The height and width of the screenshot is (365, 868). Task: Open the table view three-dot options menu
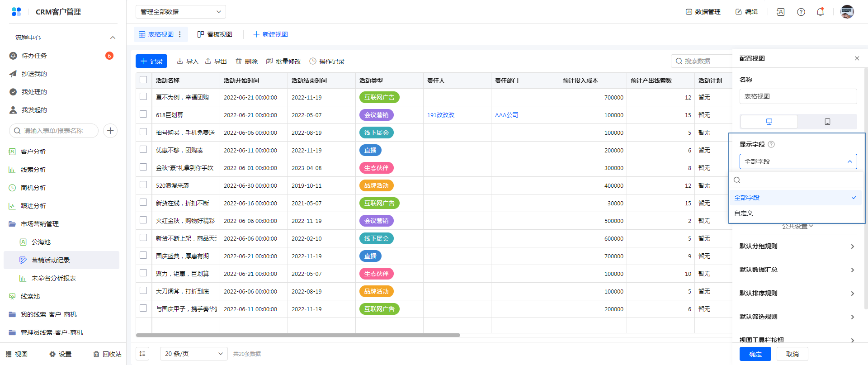click(180, 34)
